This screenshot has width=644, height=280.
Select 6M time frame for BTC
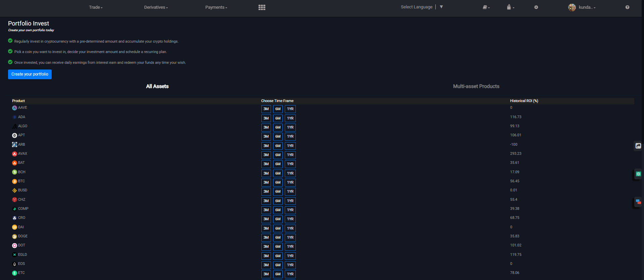pyautogui.click(x=278, y=183)
